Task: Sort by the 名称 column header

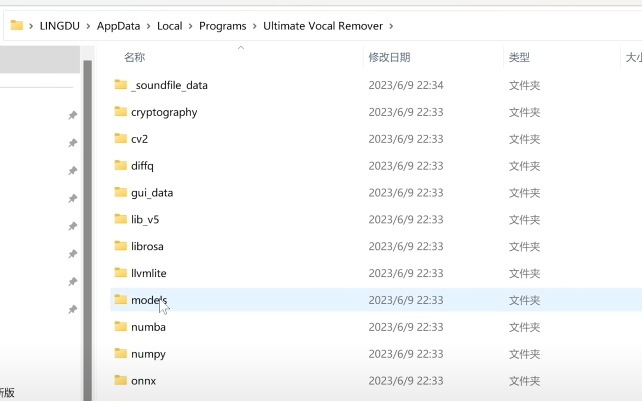Action: [x=135, y=57]
